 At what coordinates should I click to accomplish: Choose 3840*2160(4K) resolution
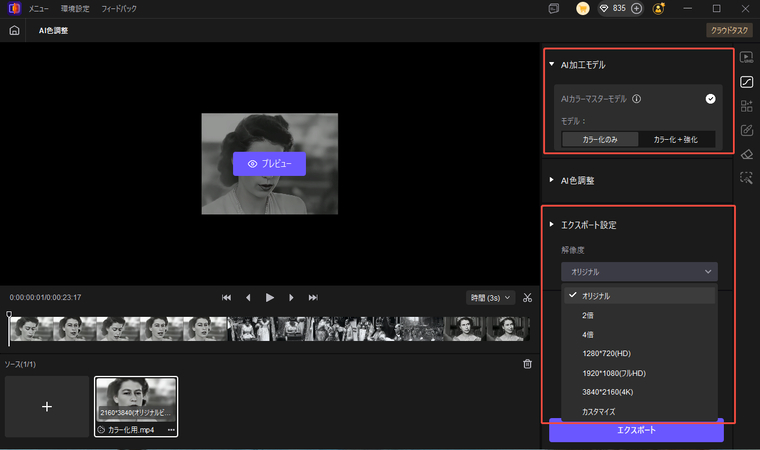click(x=639, y=392)
